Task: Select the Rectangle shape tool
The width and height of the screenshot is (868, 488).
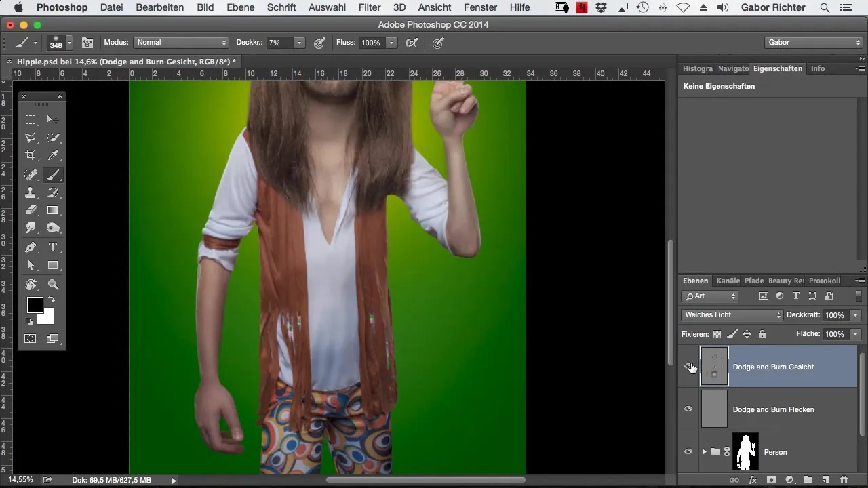Action: [53, 266]
